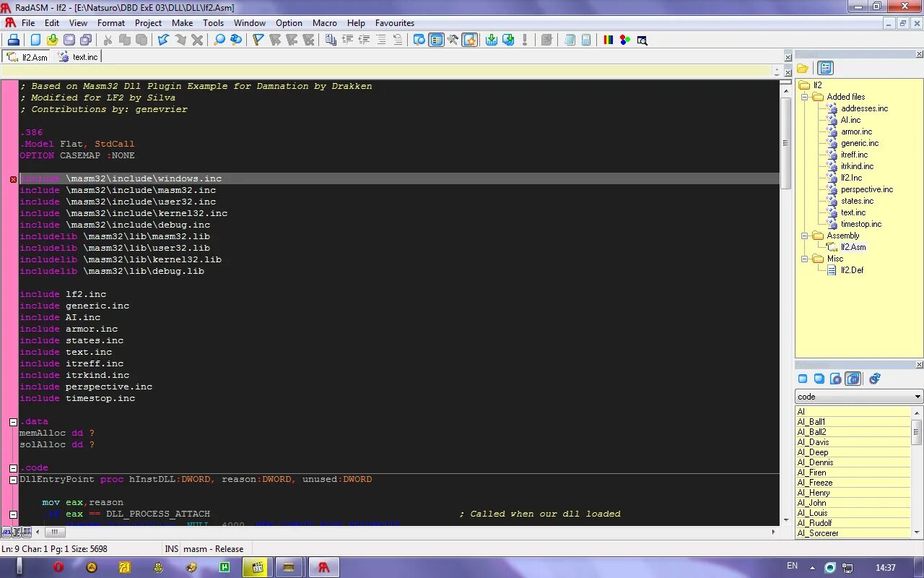Screen dimensions: 924x578
Task: Open the Project menu
Action: [148, 23]
